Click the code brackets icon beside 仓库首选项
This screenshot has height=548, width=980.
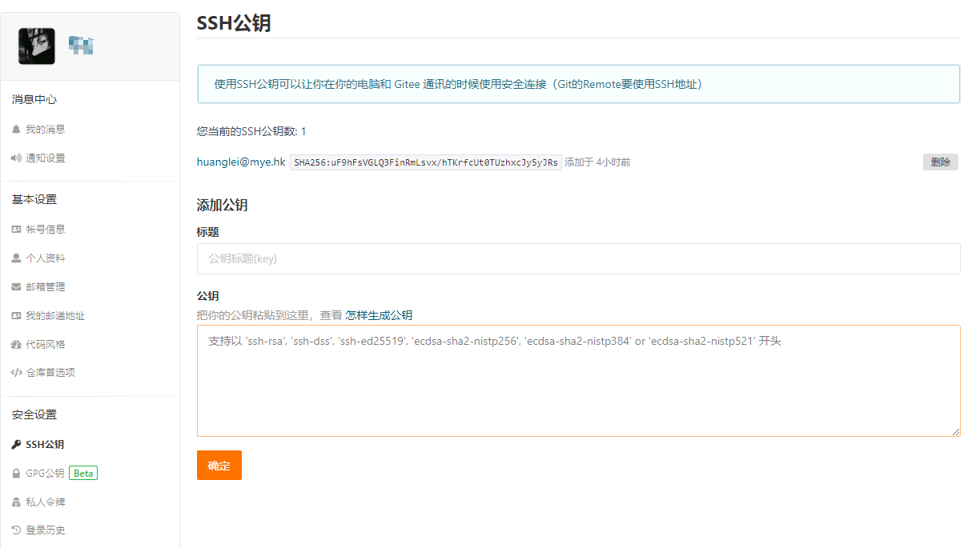16,372
